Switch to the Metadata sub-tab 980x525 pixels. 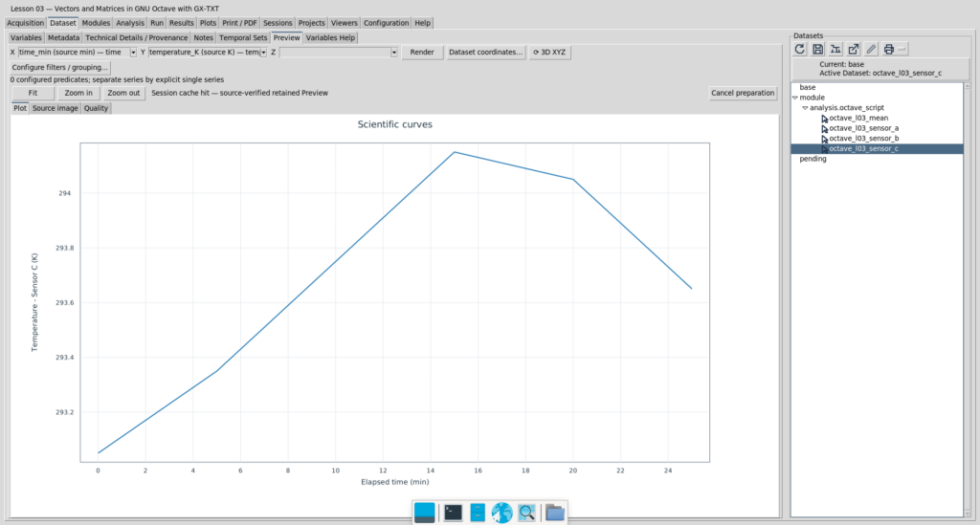[64, 38]
